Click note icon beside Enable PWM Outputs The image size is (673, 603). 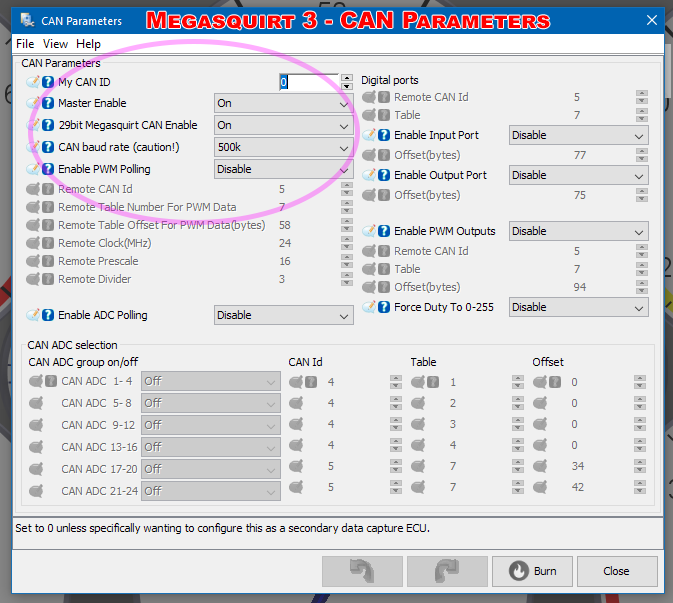tap(369, 231)
